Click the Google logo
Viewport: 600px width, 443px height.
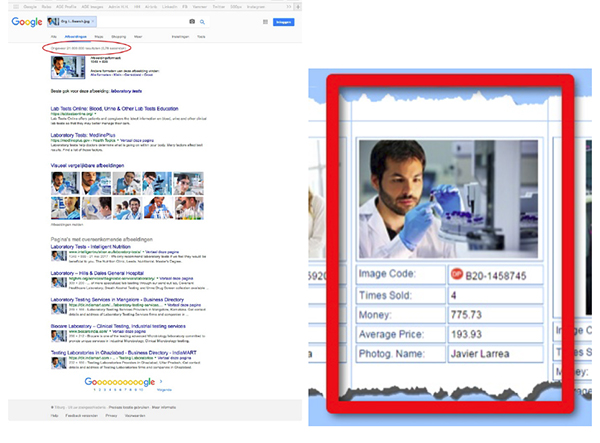[x=27, y=21]
